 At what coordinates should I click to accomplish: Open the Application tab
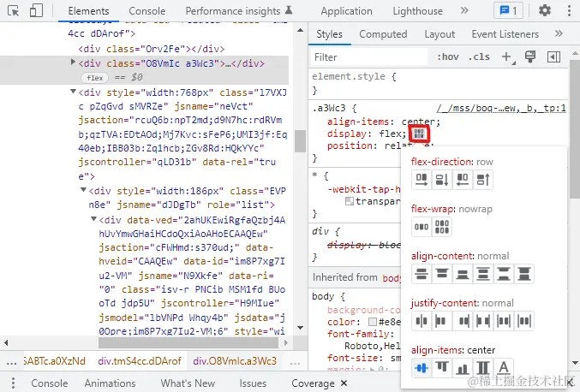point(347,11)
